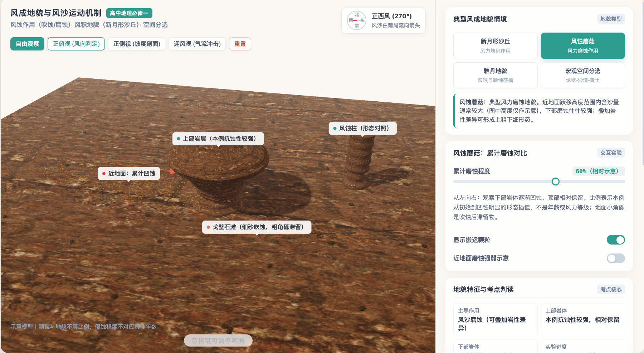644x353 pixels.
Task: Click the compass wind direction icon
Action: coord(357,20)
